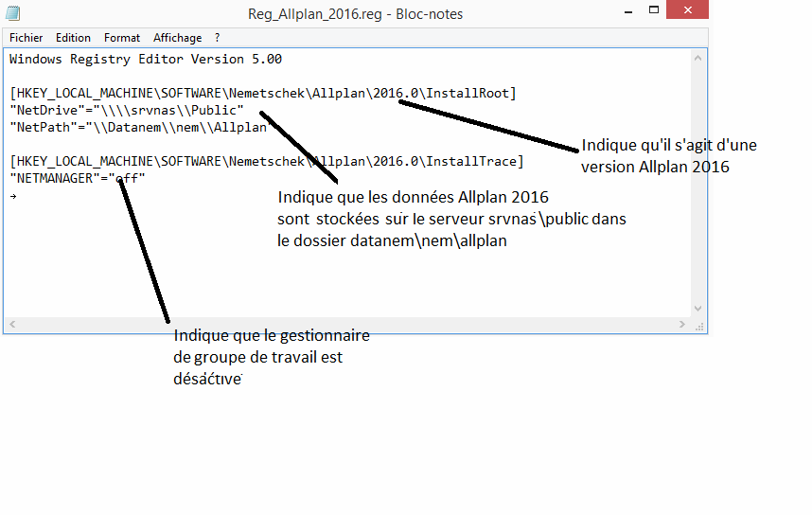The height and width of the screenshot is (515, 812).
Task: Click the horizontal scrollbar left arrow
Action: (x=12, y=325)
